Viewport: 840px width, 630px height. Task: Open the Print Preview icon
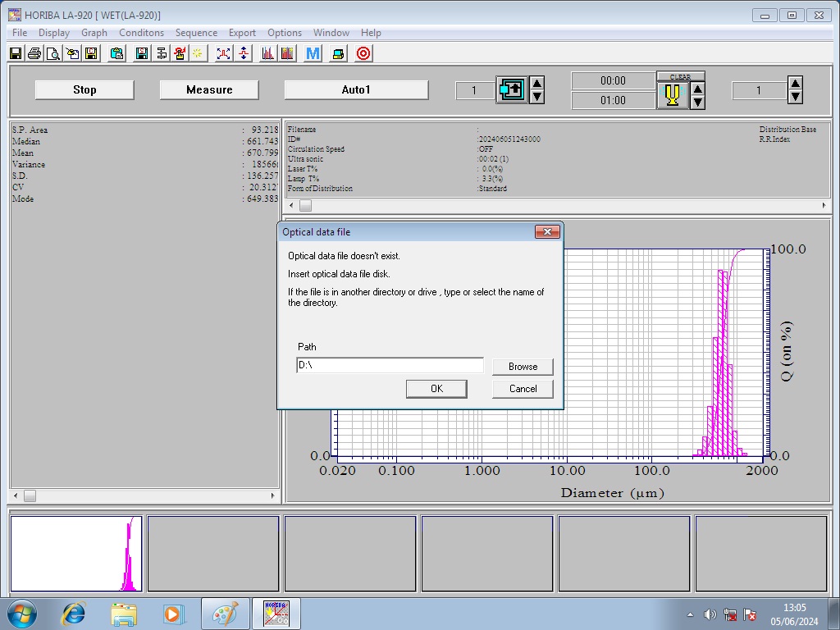point(52,52)
